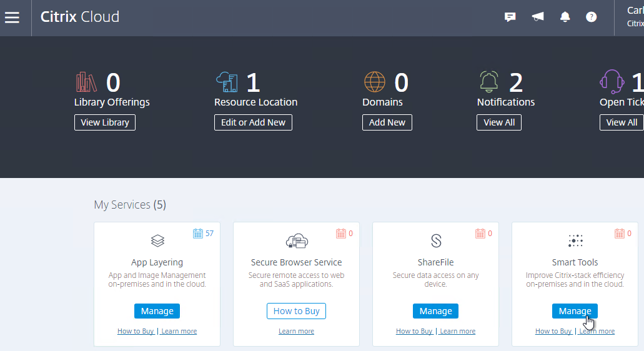644x351 pixels.
Task: Click the Library Offerings label
Action: [x=112, y=102]
